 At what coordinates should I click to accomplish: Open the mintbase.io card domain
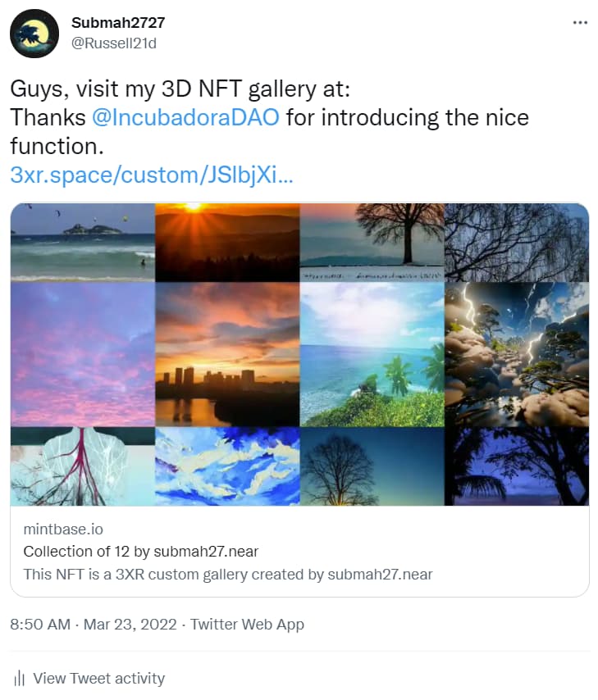pyautogui.click(x=63, y=529)
